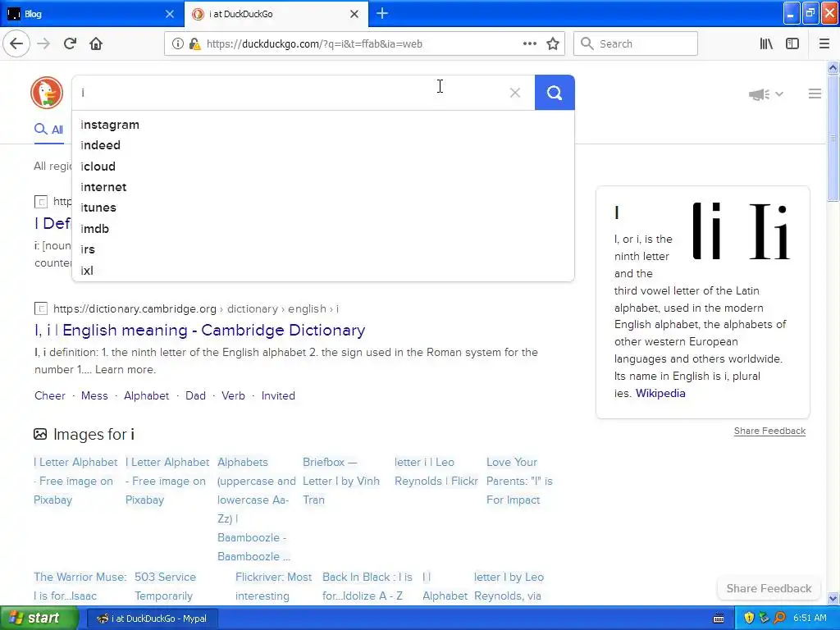The image size is (840, 630).
Task: Click the page scrollbar down arrow
Action: (x=833, y=598)
